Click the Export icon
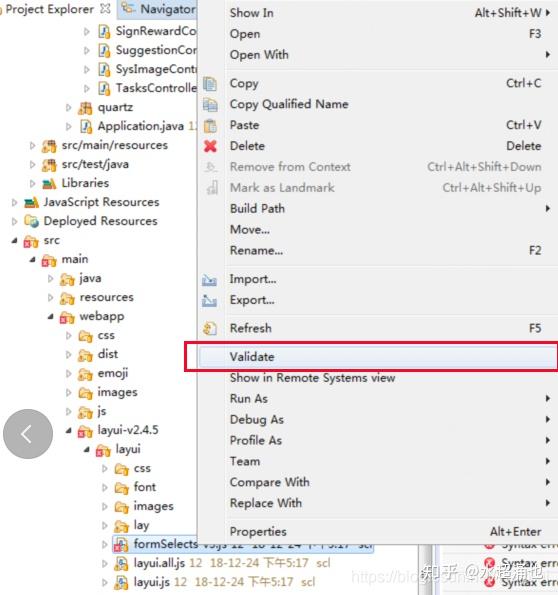Viewport: 558px width, 595px height. coord(210,301)
